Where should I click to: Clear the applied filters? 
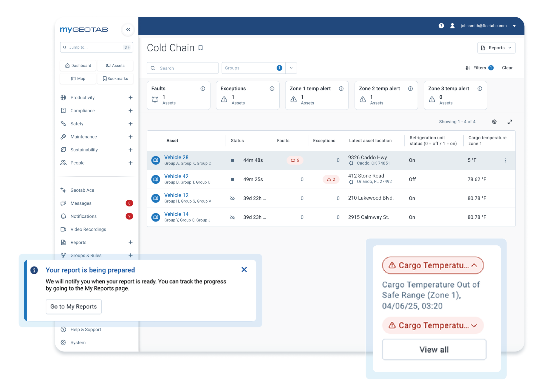507,68
